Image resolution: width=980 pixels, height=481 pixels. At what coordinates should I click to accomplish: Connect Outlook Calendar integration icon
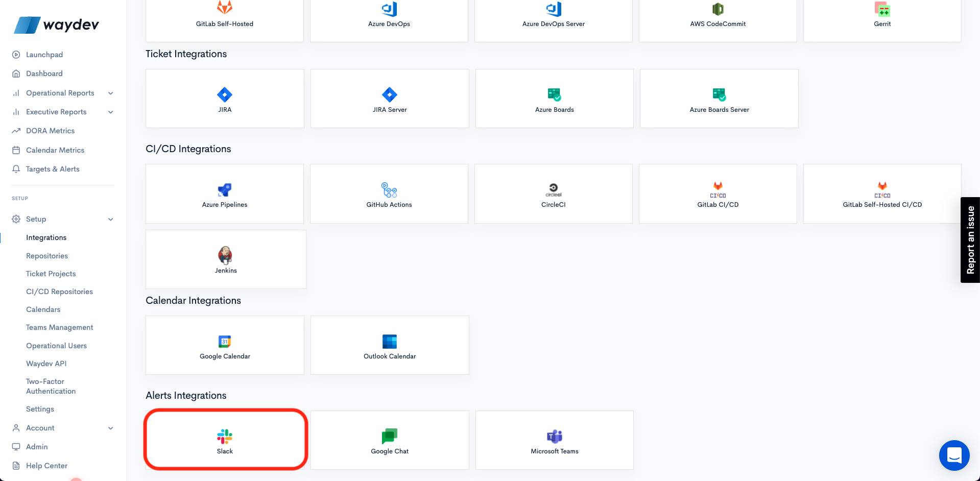tap(390, 341)
